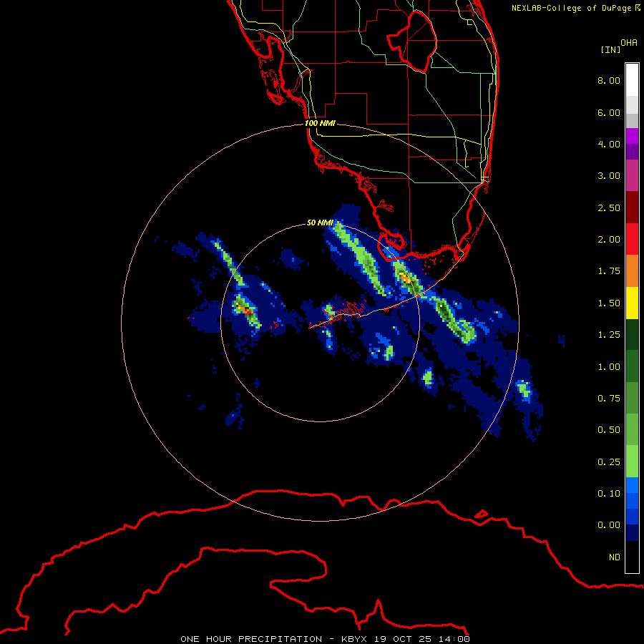Click the pink legend swatch beside 3.00
Screen dimensions: 644x644
pos(632,175)
